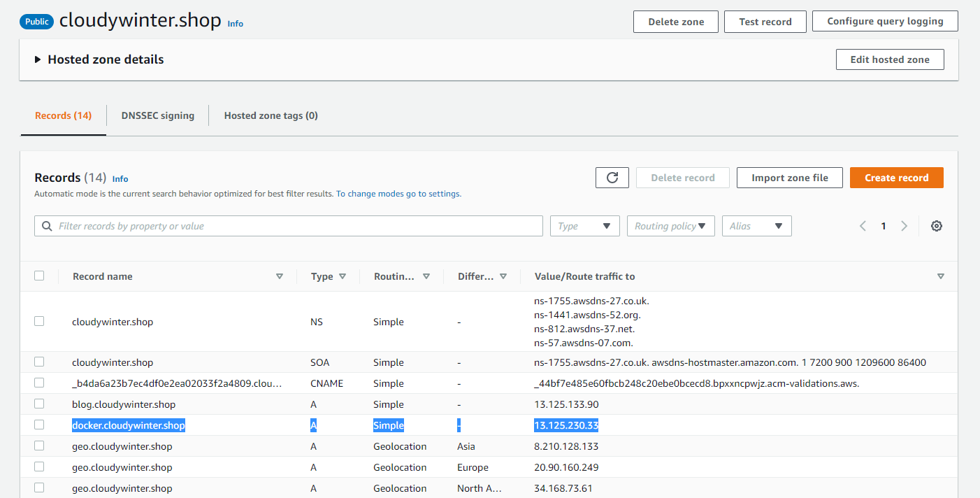Screen dimensions: 980x498
Task: Check the geo.cloudywinter.shop Asia record
Action: pos(39,446)
